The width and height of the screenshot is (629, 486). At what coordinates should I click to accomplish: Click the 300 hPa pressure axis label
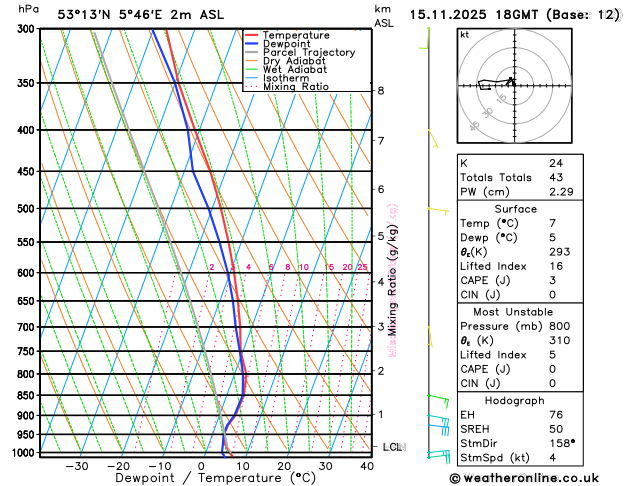tap(27, 29)
